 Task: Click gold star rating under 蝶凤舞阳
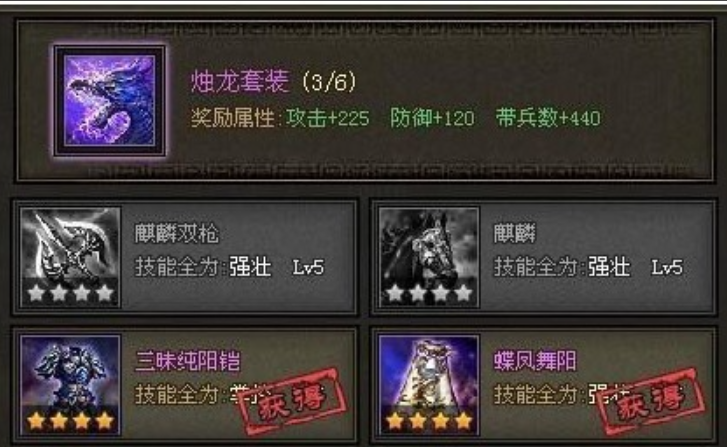[429, 421]
